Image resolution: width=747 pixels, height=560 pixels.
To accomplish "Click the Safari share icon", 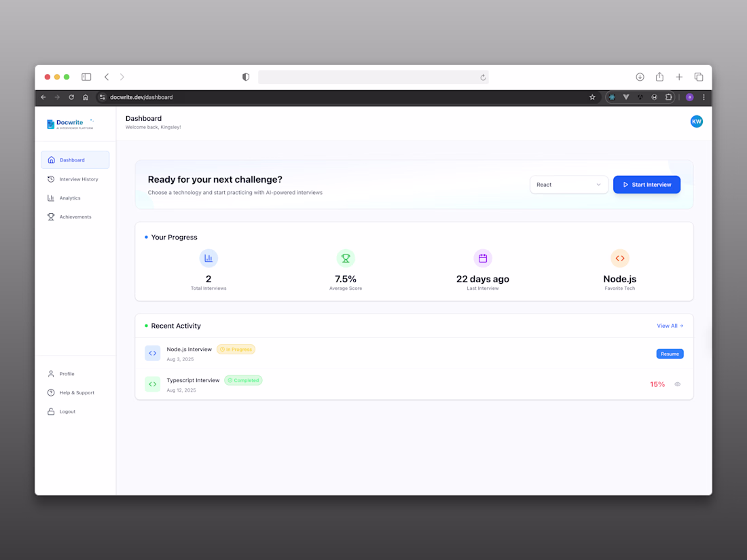I will coord(659,77).
